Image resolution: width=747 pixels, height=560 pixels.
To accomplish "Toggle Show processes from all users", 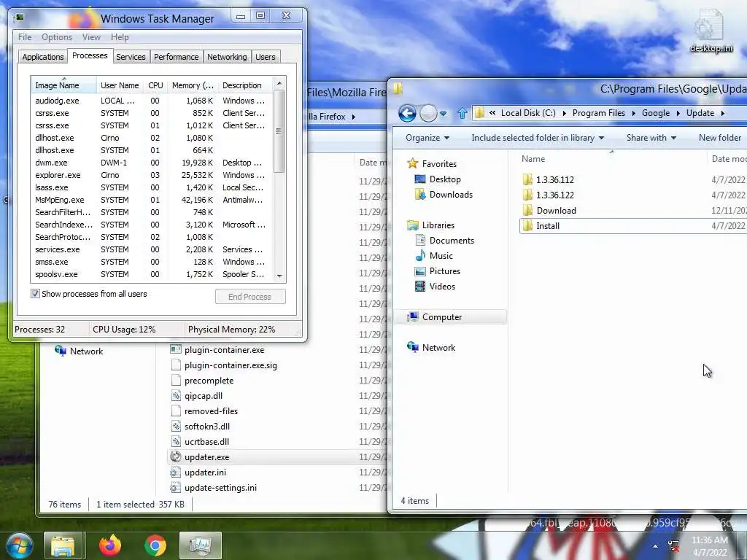I will click(x=35, y=293).
